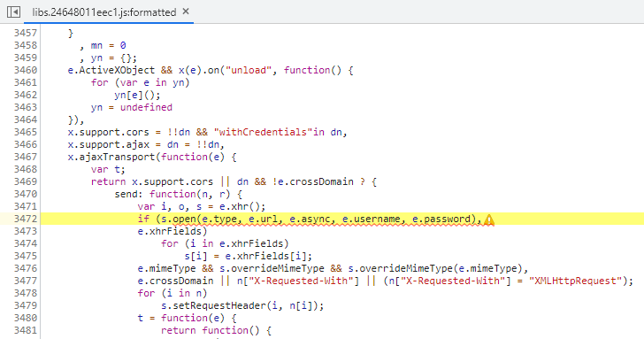Image resolution: width=644 pixels, height=339 pixels.
Task: Set breakpoint on line number 3471
Action: 26,206
